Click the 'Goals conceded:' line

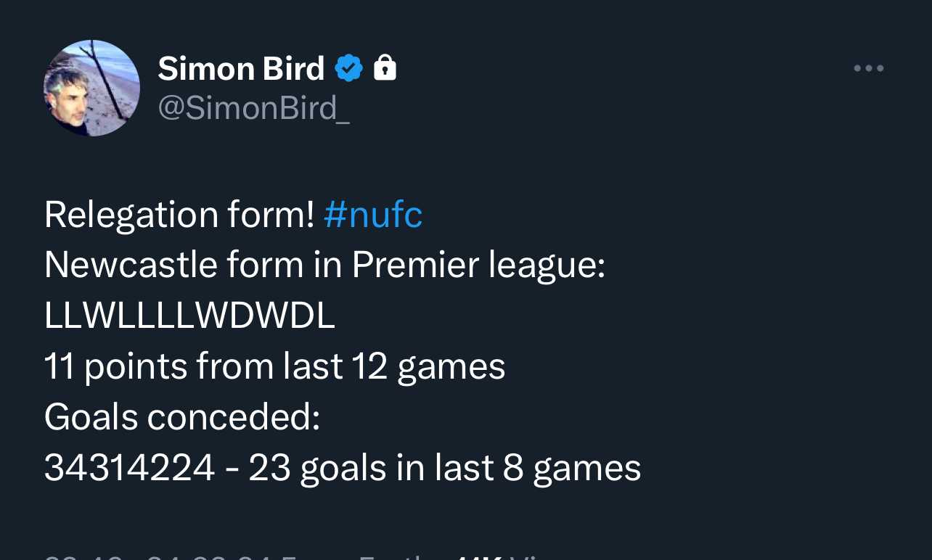182,418
